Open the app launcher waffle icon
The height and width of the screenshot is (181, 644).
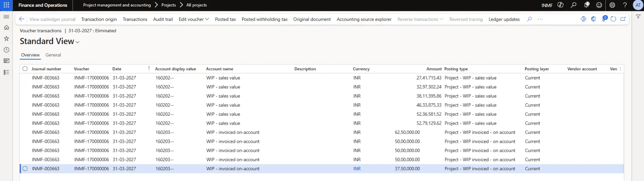(6, 5)
